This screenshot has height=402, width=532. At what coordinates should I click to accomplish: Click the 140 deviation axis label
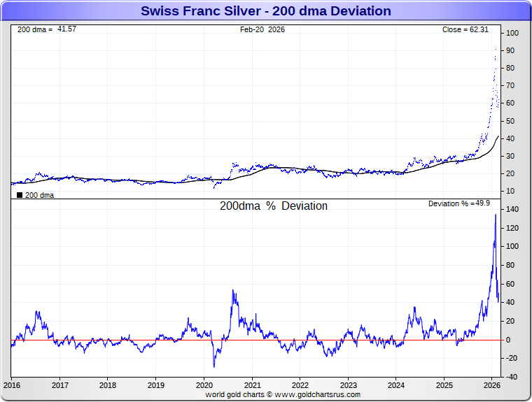tap(513, 209)
